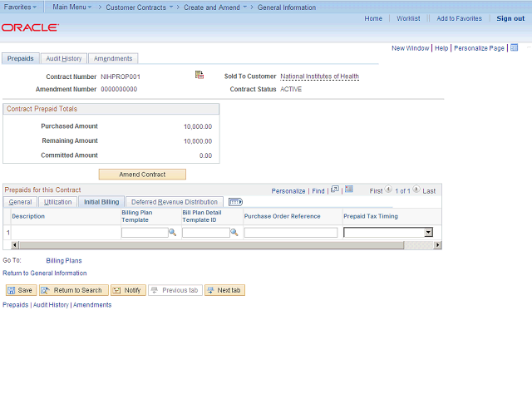Open a New Window link
The image size is (532, 399).
point(410,48)
